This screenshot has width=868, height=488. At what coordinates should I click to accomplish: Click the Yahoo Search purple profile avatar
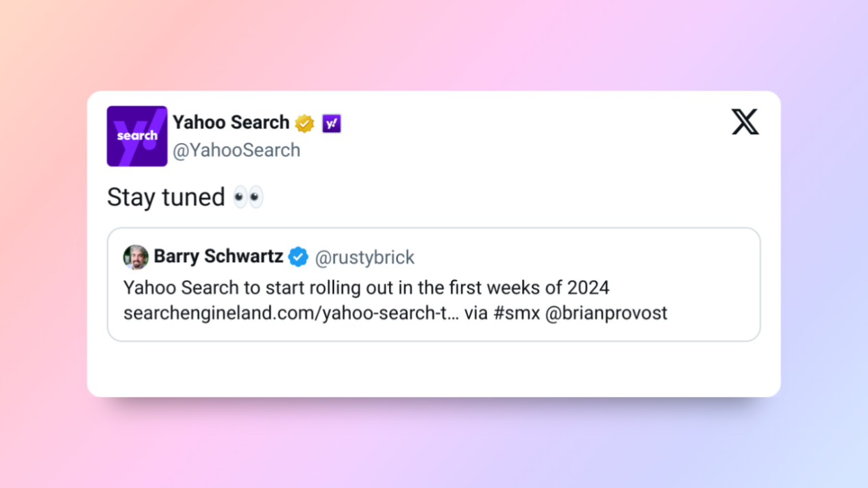coord(137,136)
